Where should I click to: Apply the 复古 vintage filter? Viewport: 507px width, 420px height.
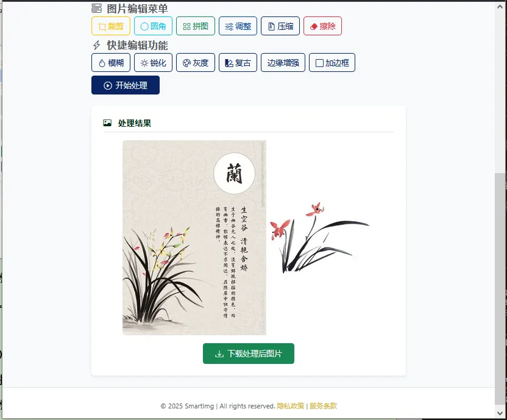pos(238,62)
